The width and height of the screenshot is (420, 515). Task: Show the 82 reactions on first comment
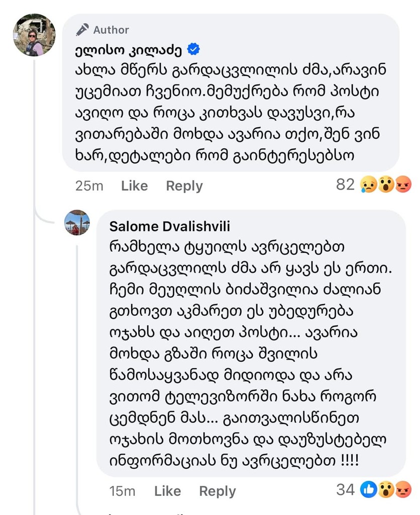pos(345,185)
